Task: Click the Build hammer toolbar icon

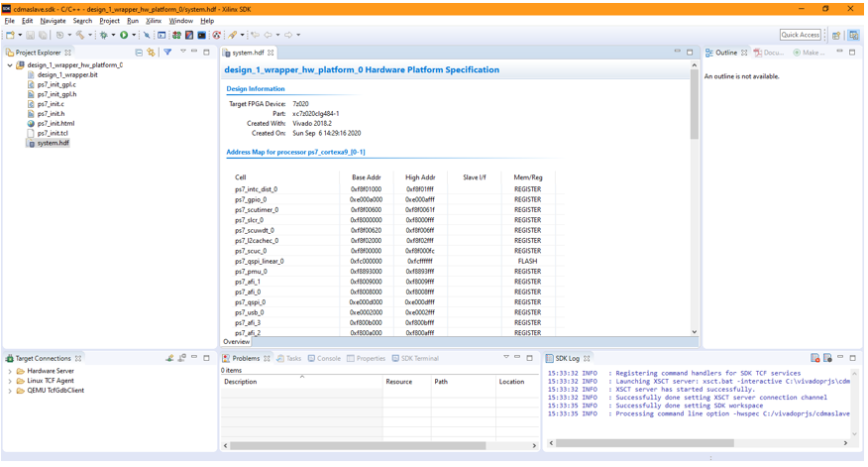Action: coord(81,35)
